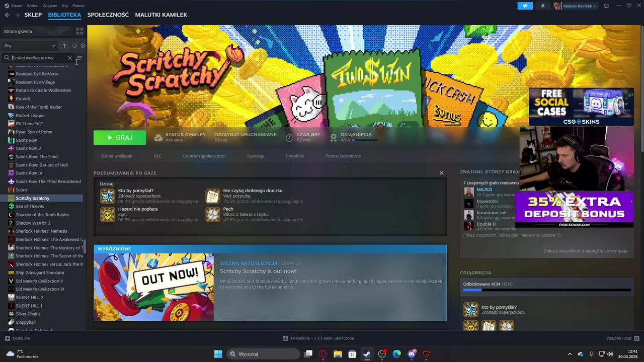This screenshot has height=362, width=644.
Task: Open 'Pomoc techniczna' link
Action: (343, 156)
